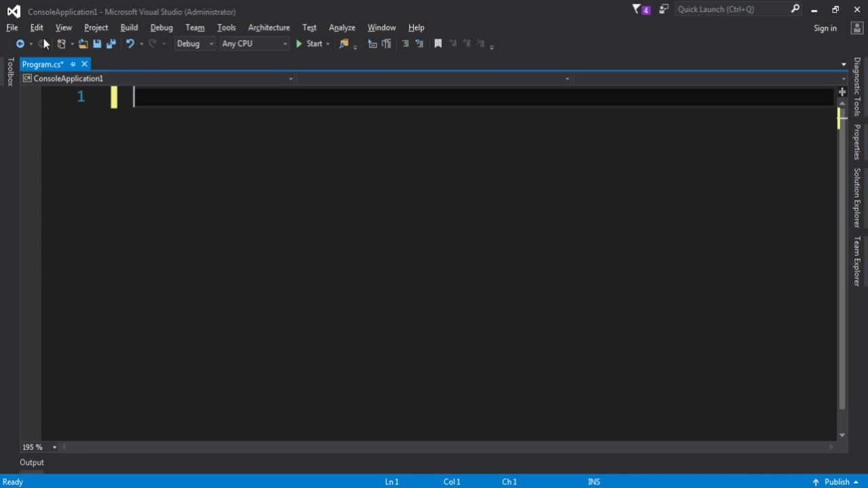Open the Debug menu
868x488 pixels.
[x=161, y=28]
